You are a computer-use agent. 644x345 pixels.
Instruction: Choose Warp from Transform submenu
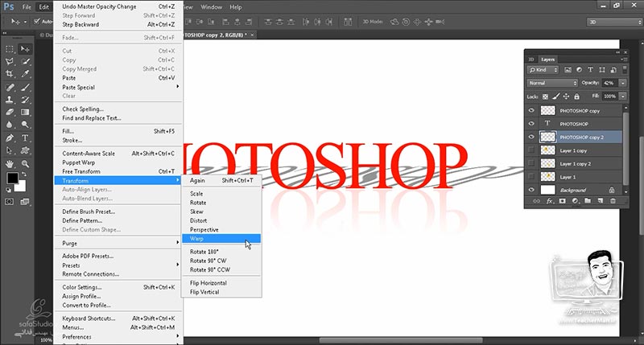coord(221,238)
